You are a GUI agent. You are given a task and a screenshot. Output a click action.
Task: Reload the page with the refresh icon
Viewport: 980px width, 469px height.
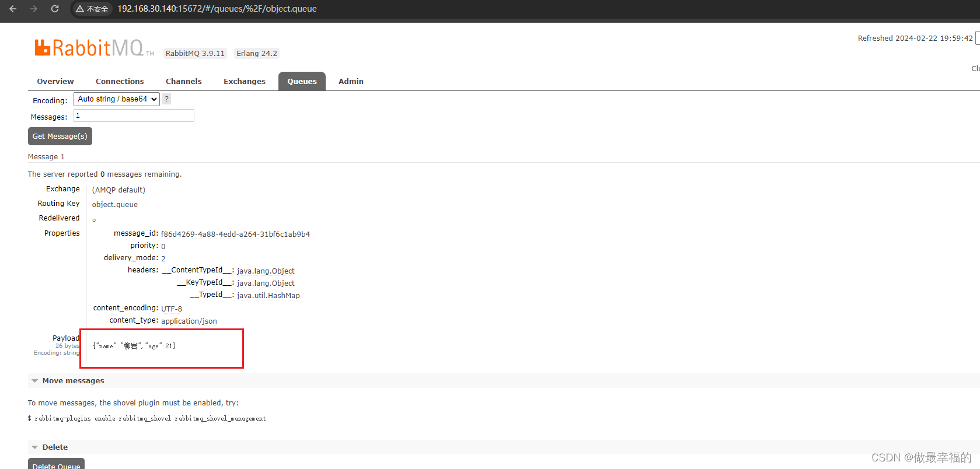[55, 9]
